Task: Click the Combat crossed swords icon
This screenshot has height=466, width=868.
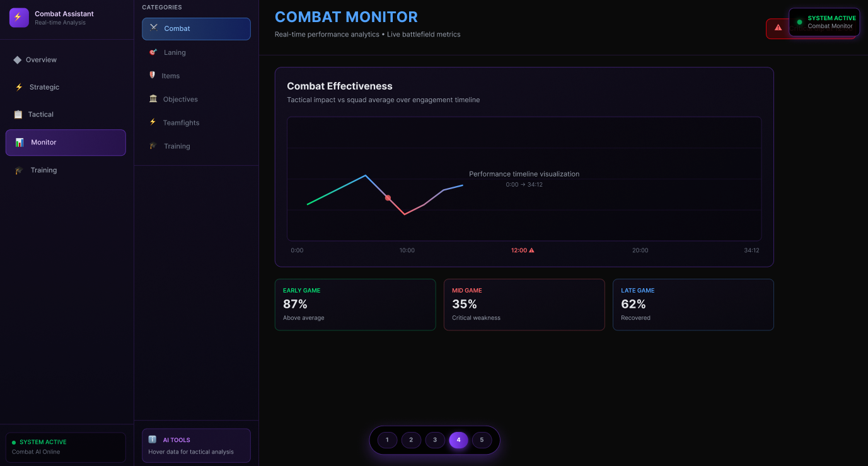Action: click(x=154, y=28)
